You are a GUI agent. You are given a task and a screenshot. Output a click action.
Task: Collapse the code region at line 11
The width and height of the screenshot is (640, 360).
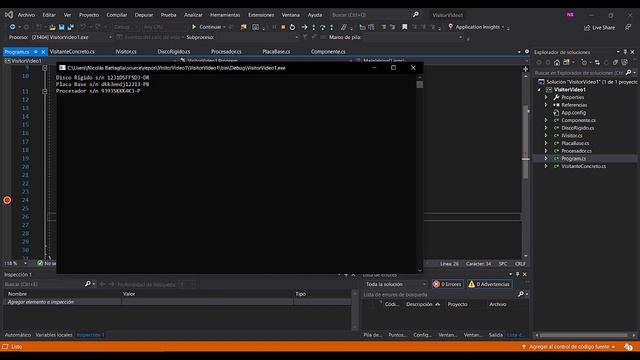point(45,91)
